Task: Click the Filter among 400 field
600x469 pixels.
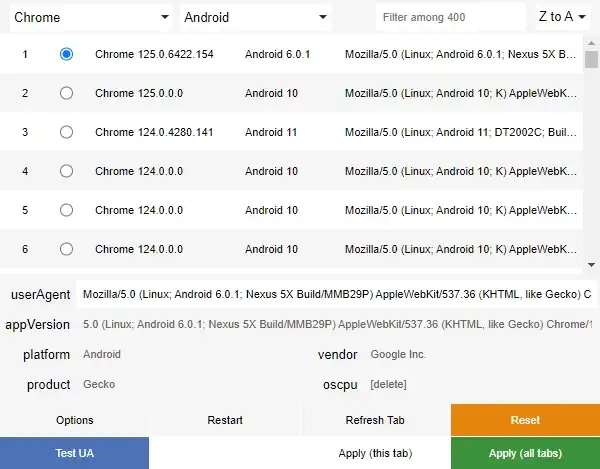Action: pos(450,17)
